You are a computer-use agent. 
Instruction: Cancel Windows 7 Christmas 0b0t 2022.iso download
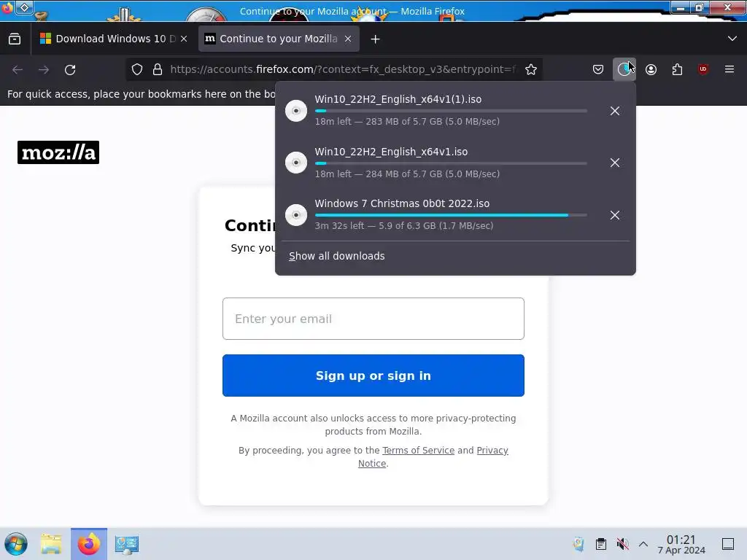coord(615,215)
